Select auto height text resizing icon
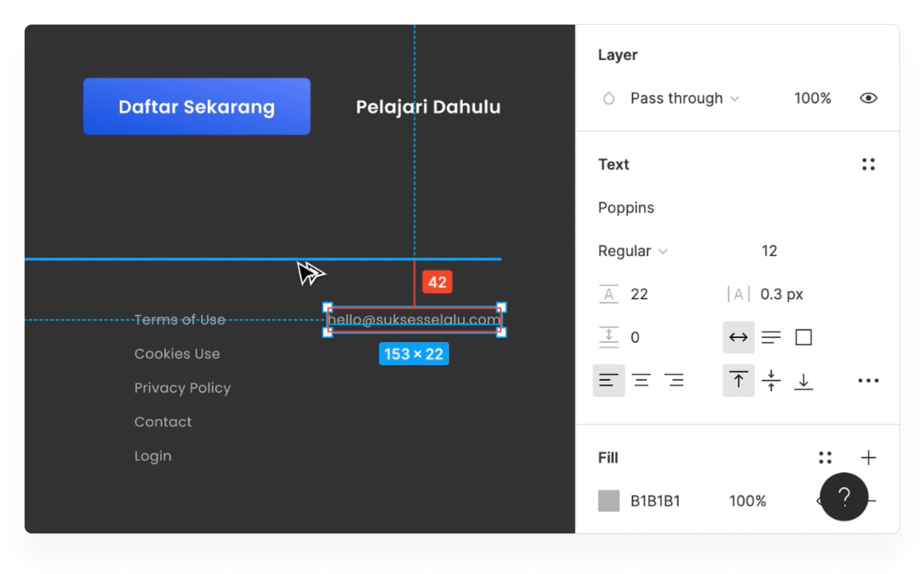 [771, 338]
